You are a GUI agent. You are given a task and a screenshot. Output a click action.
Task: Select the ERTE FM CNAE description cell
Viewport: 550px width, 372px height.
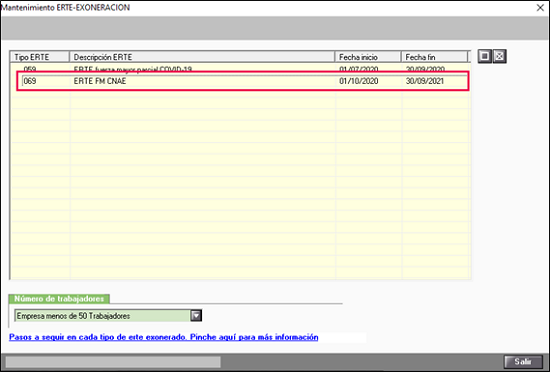pyautogui.click(x=203, y=81)
